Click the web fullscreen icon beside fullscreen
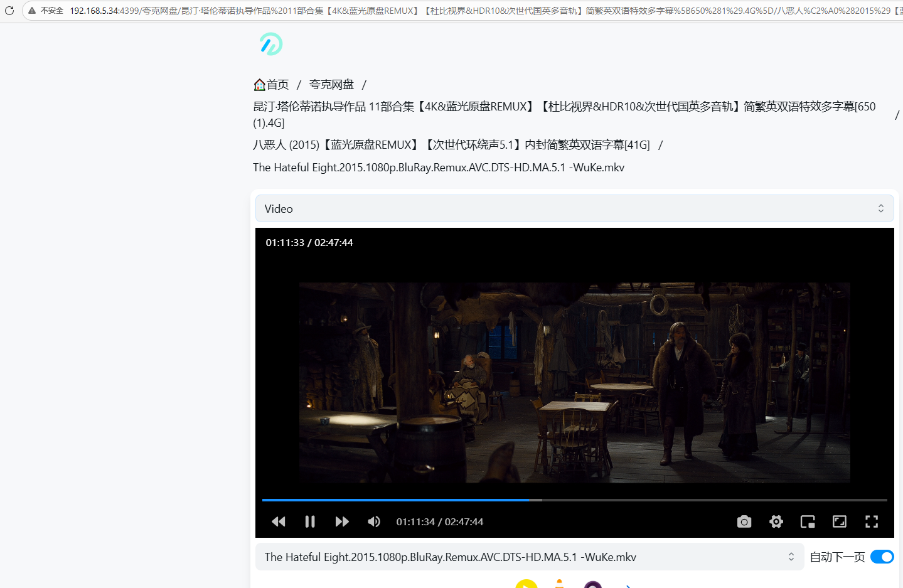Viewport: 903px width, 588px height. (x=839, y=521)
